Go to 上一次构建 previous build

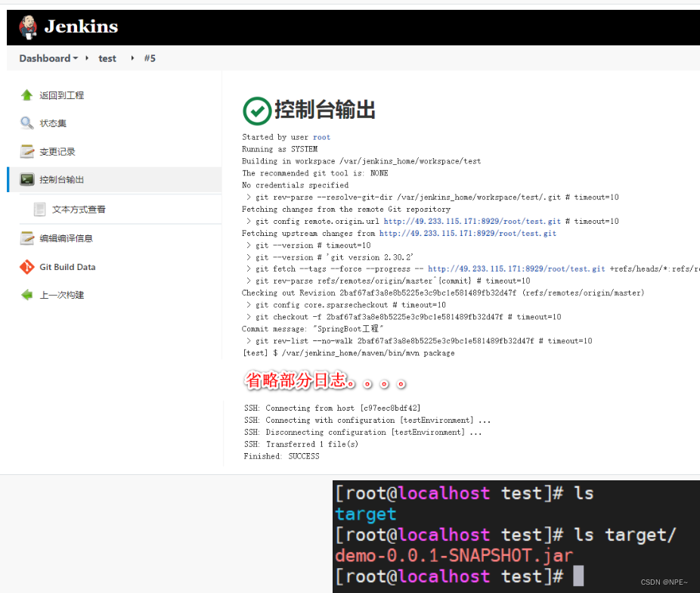(x=61, y=295)
